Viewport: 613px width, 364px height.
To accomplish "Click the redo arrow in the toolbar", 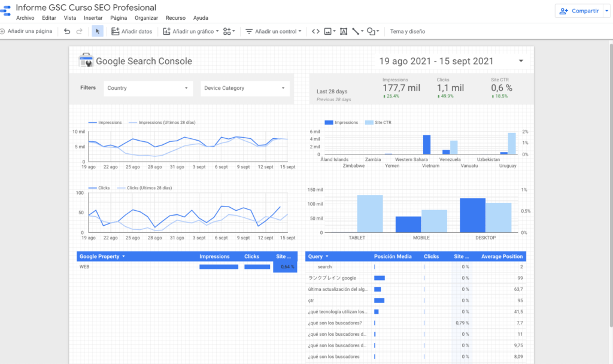I will [80, 31].
